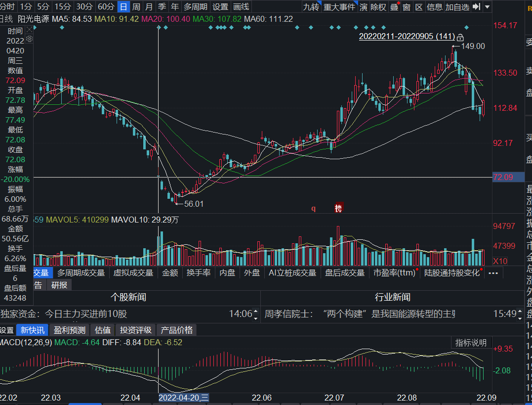The height and width of the screenshot is (405, 532).
Task: Open the 指标说明 indicator description
Action: point(471,343)
